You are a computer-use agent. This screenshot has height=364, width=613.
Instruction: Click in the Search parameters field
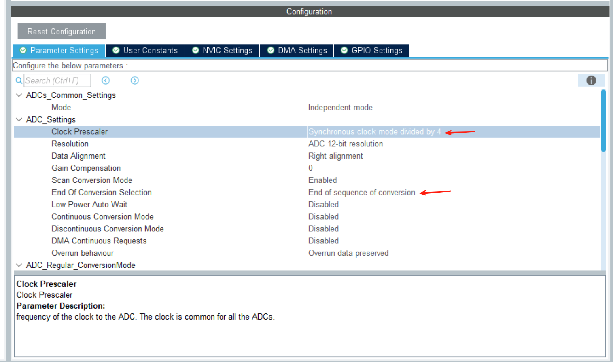point(57,80)
